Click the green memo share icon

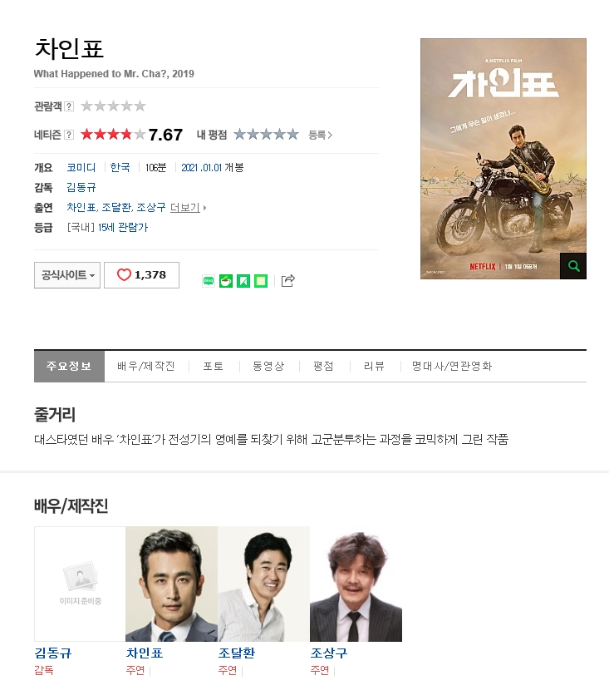tap(261, 281)
